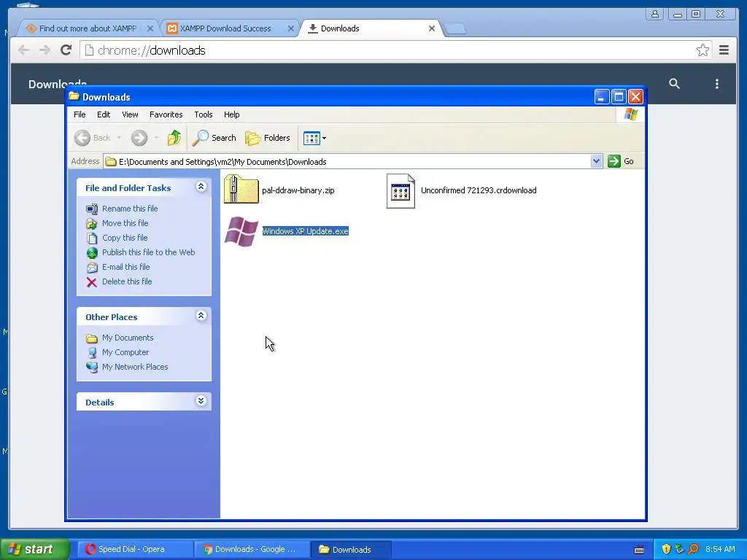The height and width of the screenshot is (560, 747).
Task: Open the Favorites menu
Action: [166, 114]
